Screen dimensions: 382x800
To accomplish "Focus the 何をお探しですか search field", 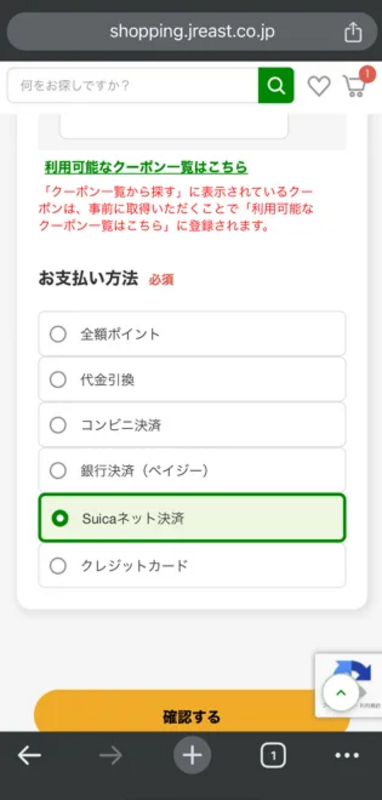I will click(133, 85).
